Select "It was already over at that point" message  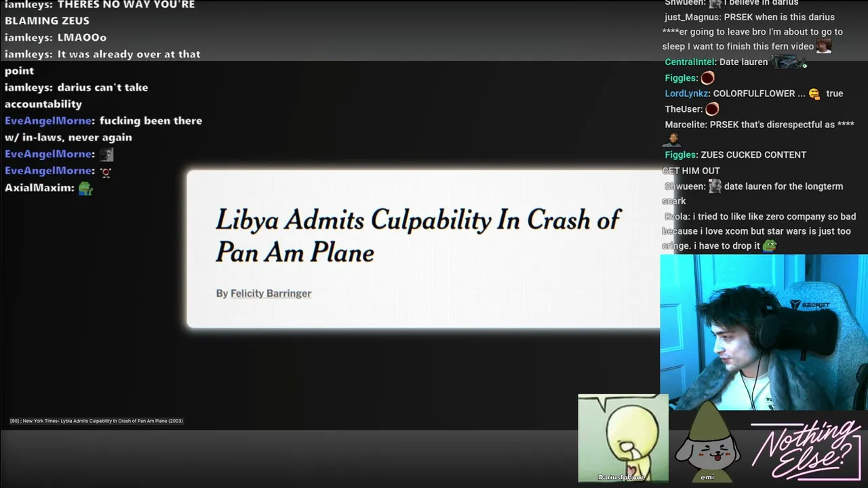102,62
